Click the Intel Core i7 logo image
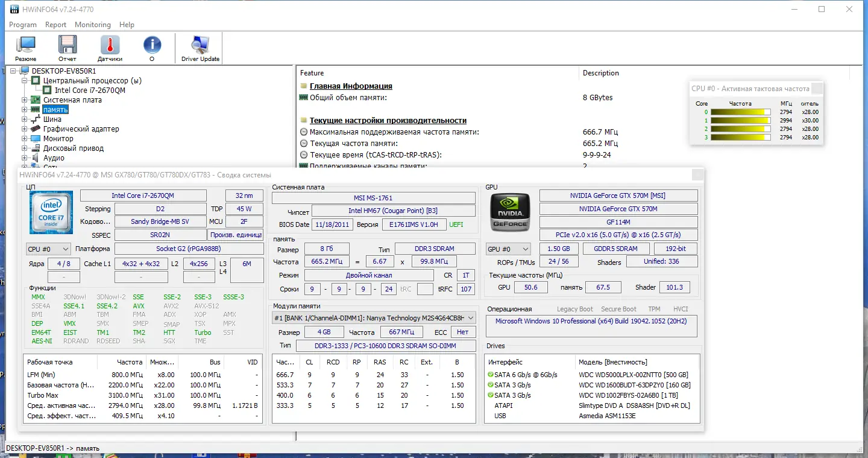Screen dimensions: 868x458 click(51, 212)
